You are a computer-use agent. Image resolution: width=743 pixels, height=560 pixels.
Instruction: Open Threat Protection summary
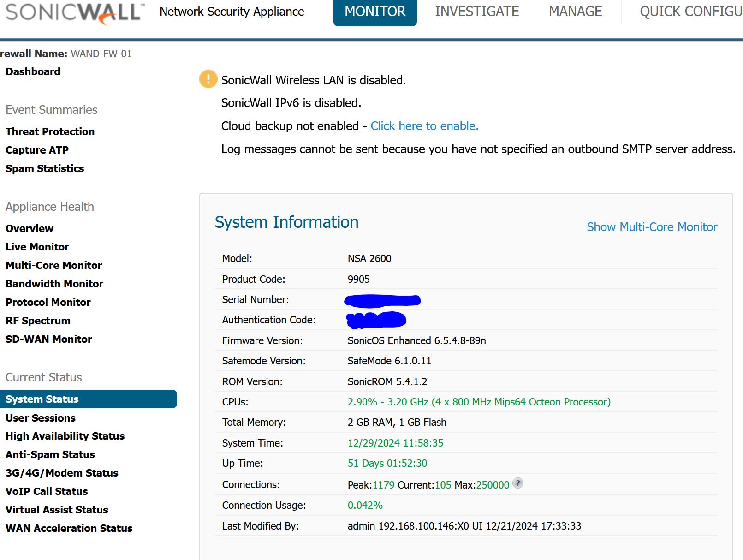50,131
